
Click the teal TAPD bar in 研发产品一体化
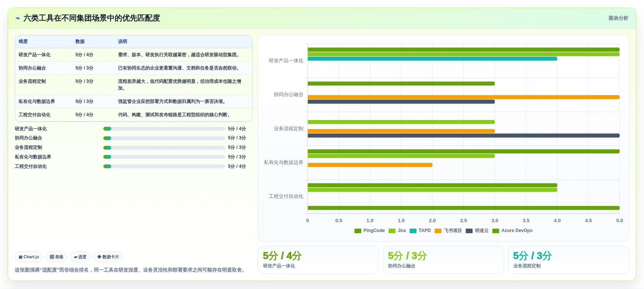(x=432, y=59)
